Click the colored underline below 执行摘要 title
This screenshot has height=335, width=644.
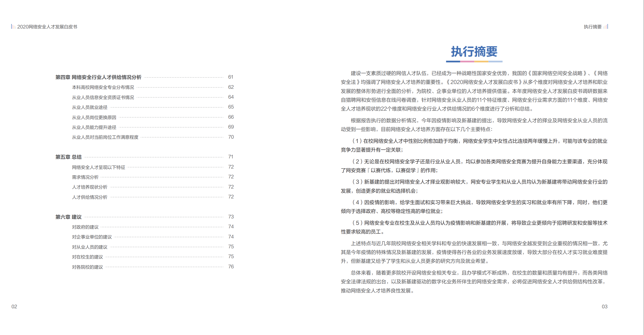pyautogui.click(x=475, y=62)
